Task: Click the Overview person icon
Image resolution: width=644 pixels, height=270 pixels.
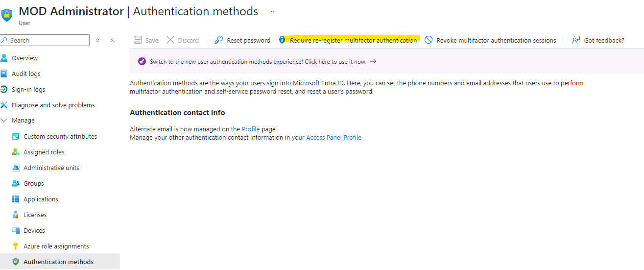Action: point(4,58)
